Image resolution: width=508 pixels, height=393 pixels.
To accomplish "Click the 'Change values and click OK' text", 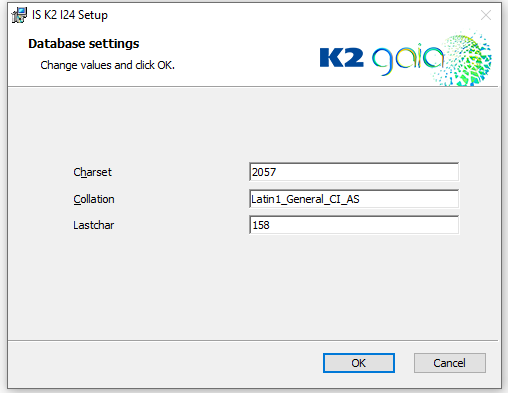I will tap(107, 65).
